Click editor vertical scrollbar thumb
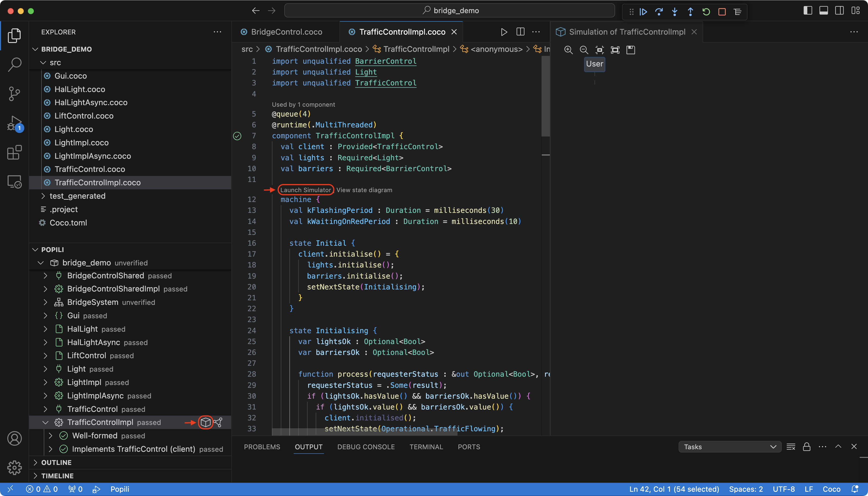 coord(546,96)
